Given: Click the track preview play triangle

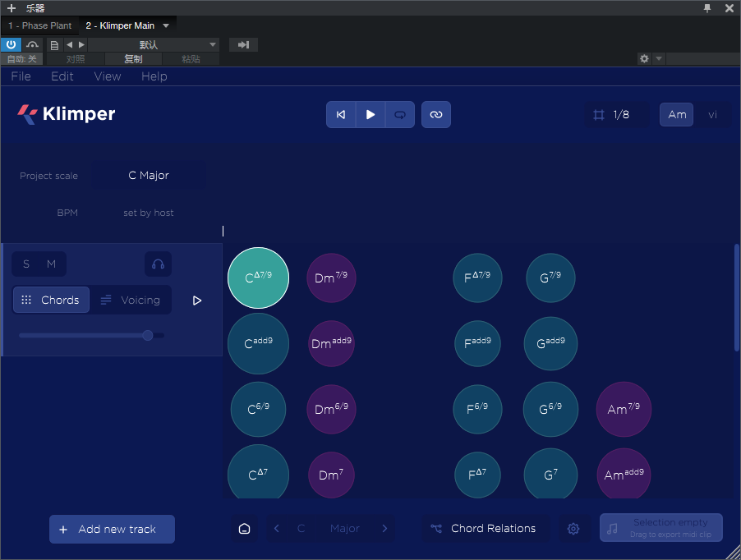Looking at the screenshot, I should tap(197, 301).
